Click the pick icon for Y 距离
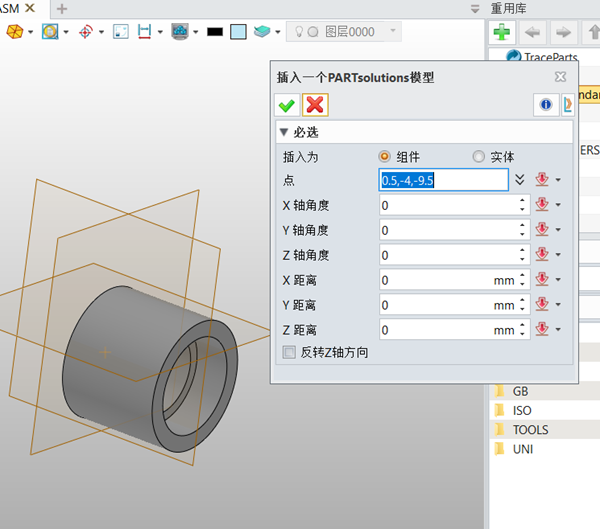This screenshot has height=529, width=600. click(542, 304)
